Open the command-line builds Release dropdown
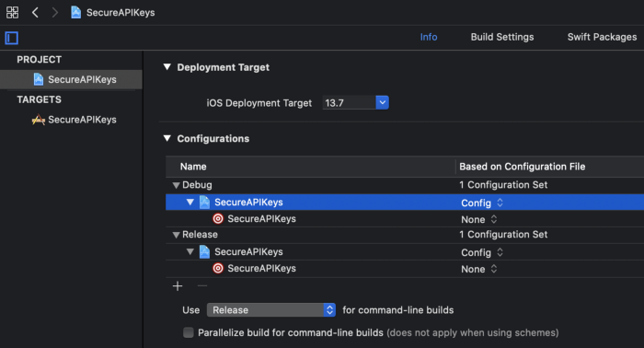Image resolution: width=644 pixels, height=348 pixels. 271,309
